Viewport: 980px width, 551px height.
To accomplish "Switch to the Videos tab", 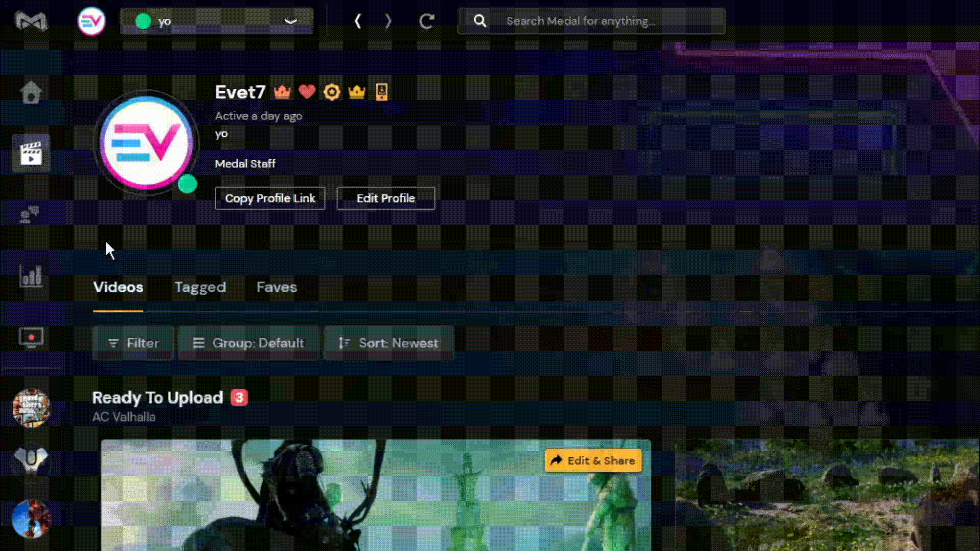I will click(x=118, y=287).
